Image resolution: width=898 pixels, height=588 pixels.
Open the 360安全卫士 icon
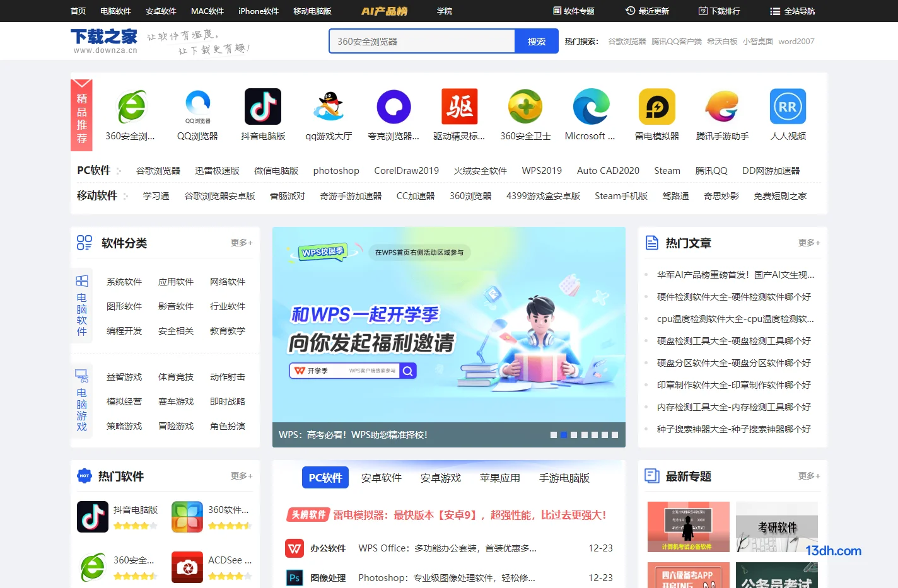[525, 107]
